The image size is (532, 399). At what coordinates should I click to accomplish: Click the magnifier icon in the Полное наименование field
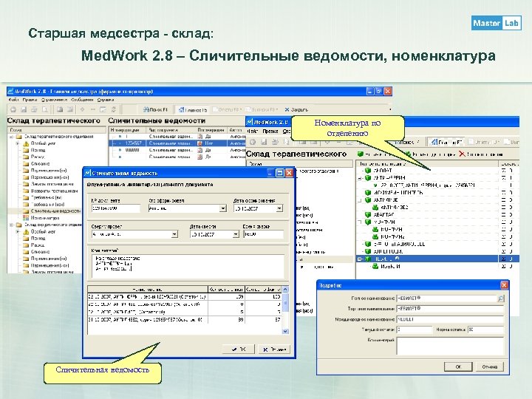tap(501, 299)
